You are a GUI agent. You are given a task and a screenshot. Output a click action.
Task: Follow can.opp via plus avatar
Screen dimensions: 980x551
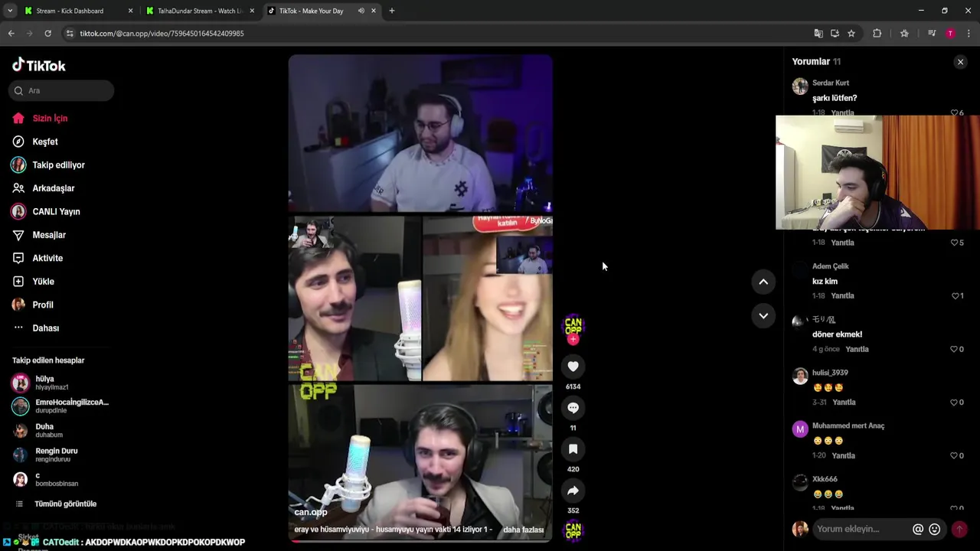[x=573, y=339]
